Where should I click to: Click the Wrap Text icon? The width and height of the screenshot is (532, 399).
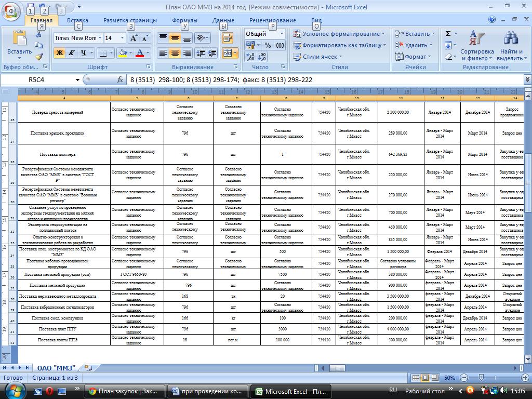[227, 38]
